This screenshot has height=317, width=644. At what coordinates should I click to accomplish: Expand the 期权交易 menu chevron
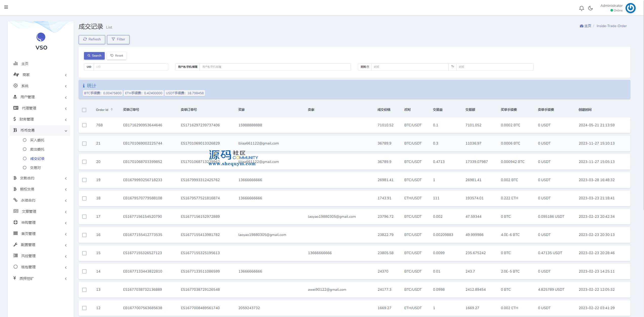coord(66,189)
